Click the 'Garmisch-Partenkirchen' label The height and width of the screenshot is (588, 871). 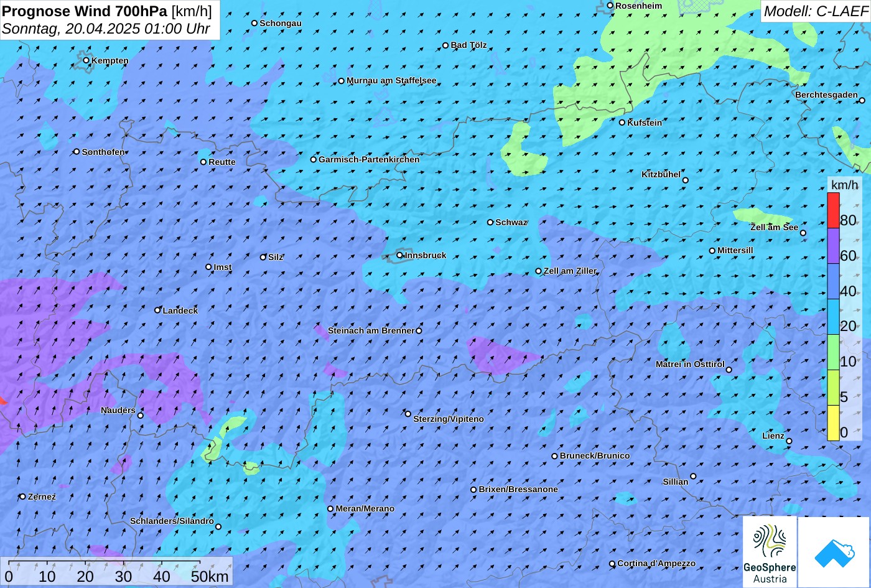[369, 159]
